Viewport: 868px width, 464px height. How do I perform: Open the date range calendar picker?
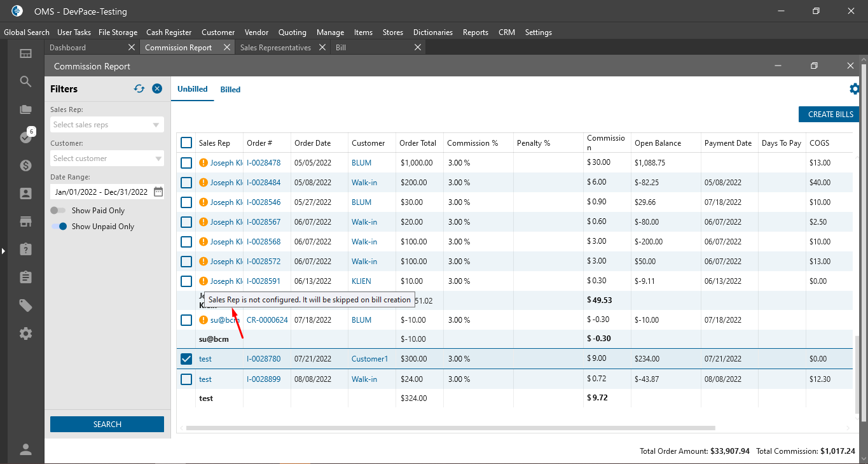pos(158,192)
